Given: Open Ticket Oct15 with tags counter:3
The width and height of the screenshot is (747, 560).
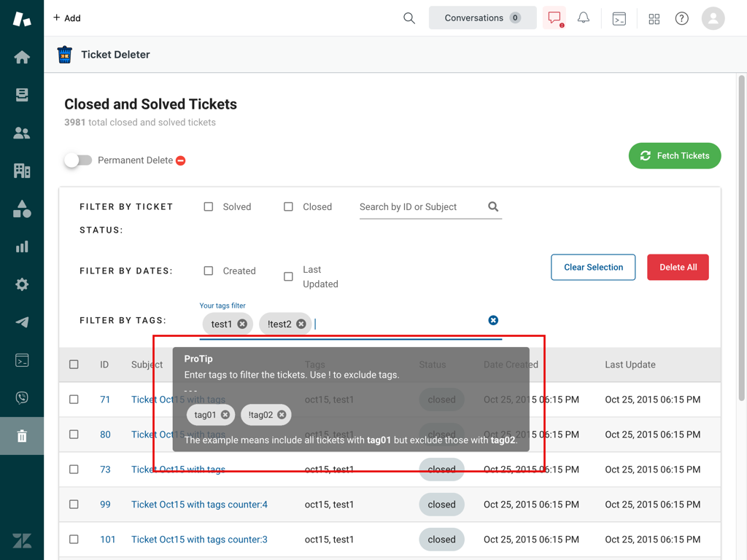Looking at the screenshot, I should 199,540.
